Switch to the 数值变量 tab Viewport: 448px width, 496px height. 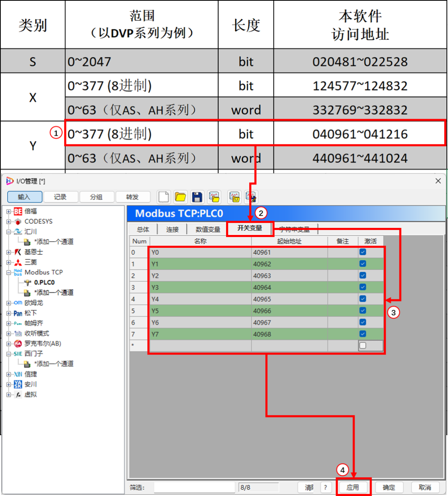coord(208,230)
